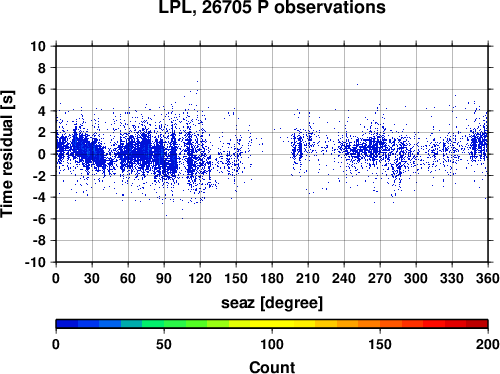Click the x-axis tick label 90
500x374 pixels.
(164, 278)
